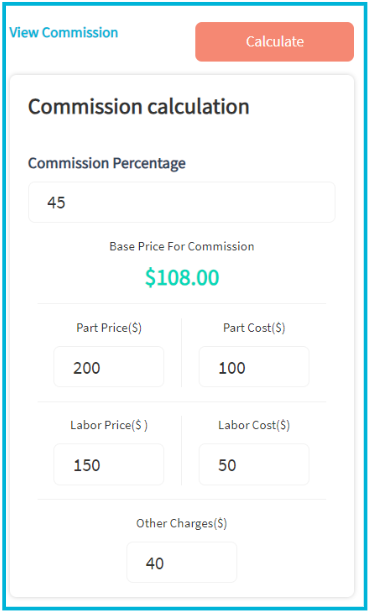Click the Labor Cost($) label
369x613 pixels.
[x=254, y=425]
